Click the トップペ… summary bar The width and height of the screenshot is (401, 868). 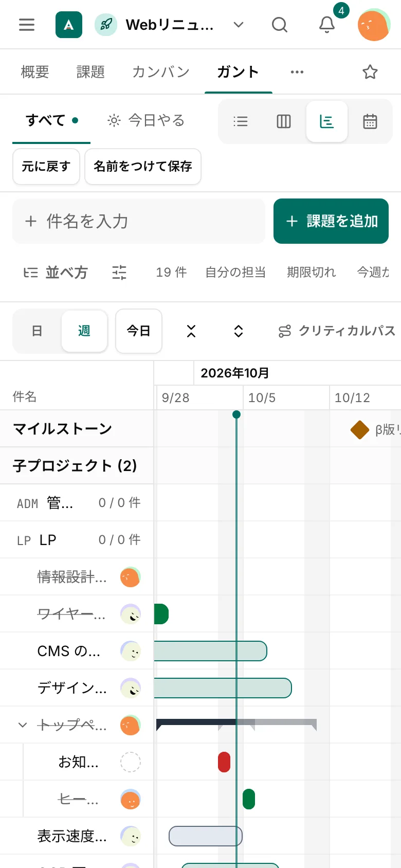tap(236, 725)
